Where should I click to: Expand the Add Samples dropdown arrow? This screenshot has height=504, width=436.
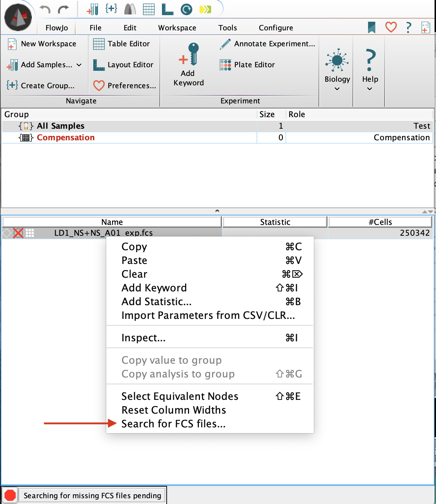(x=79, y=65)
